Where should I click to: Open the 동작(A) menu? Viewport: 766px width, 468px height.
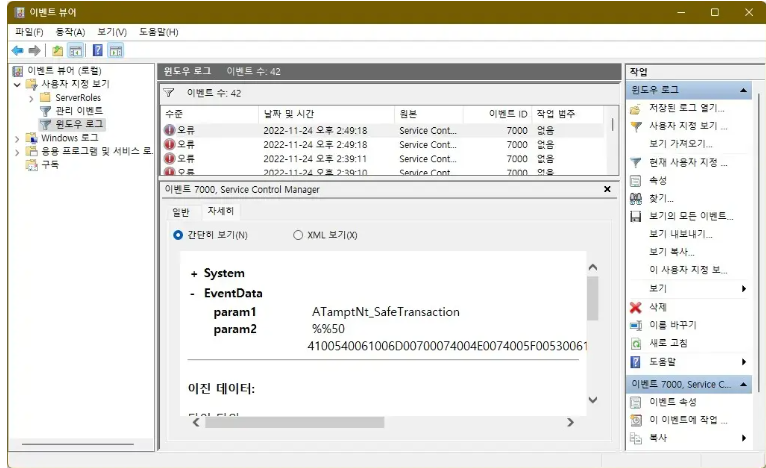(x=70, y=32)
